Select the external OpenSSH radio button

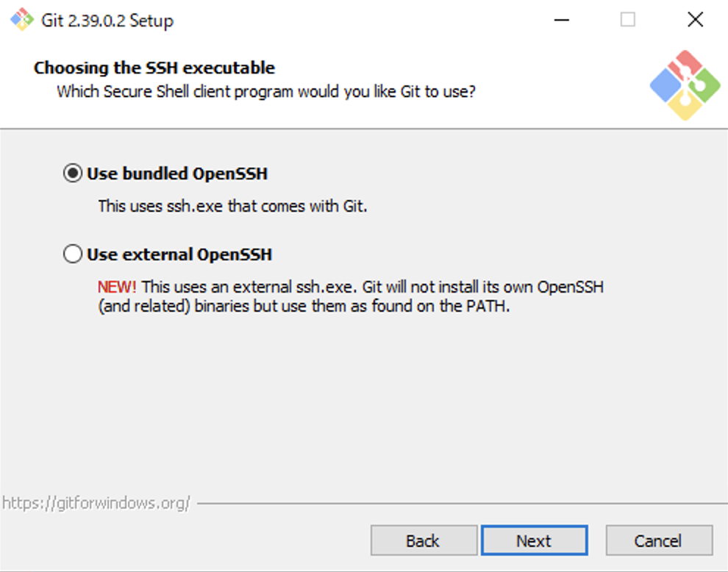click(73, 255)
